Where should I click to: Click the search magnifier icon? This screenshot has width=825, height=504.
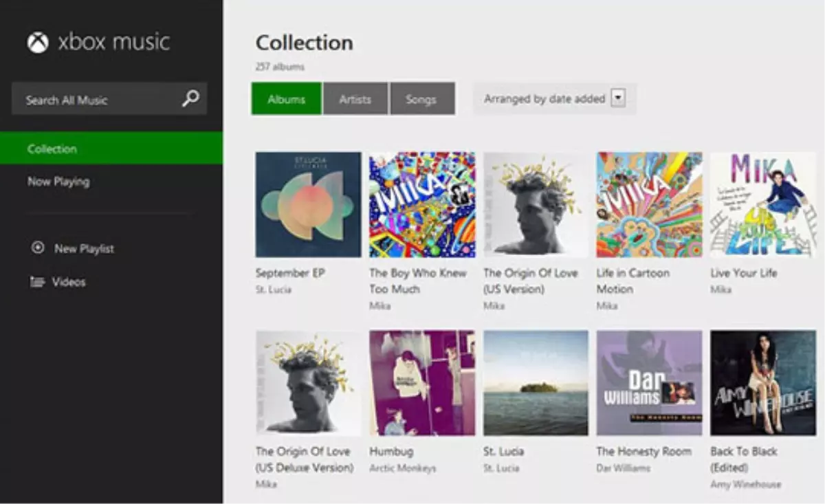(x=190, y=98)
